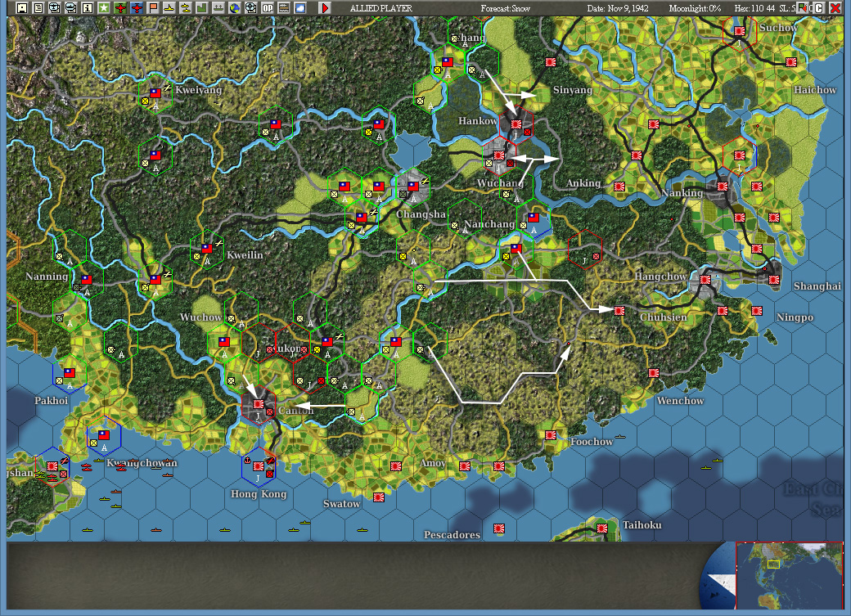This screenshot has width=851, height=616.
Task: Select the Japanese flag at Chuhsien
Action: [619, 310]
